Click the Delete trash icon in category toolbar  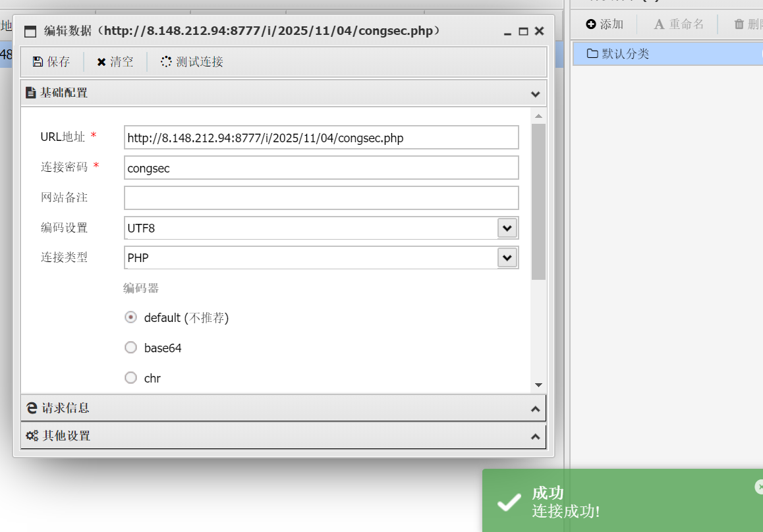pos(739,24)
